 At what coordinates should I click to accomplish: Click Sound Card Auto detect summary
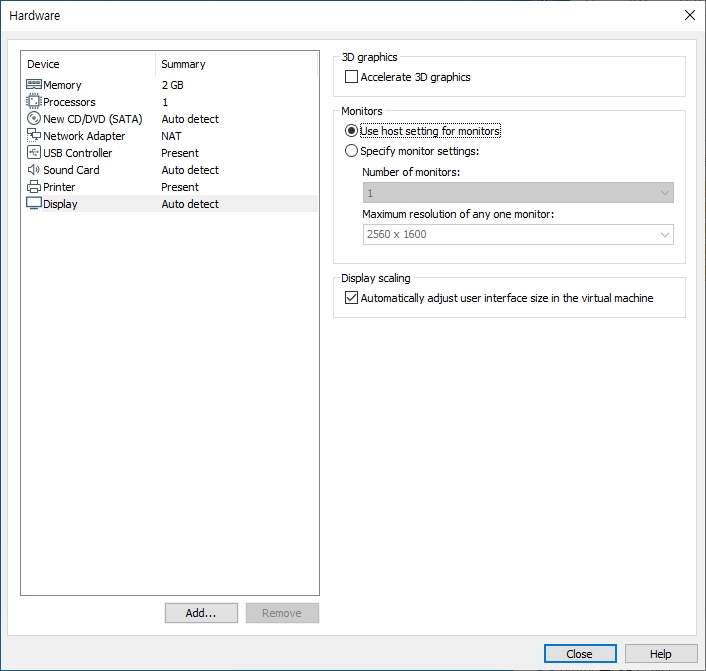[x=190, y=170]
